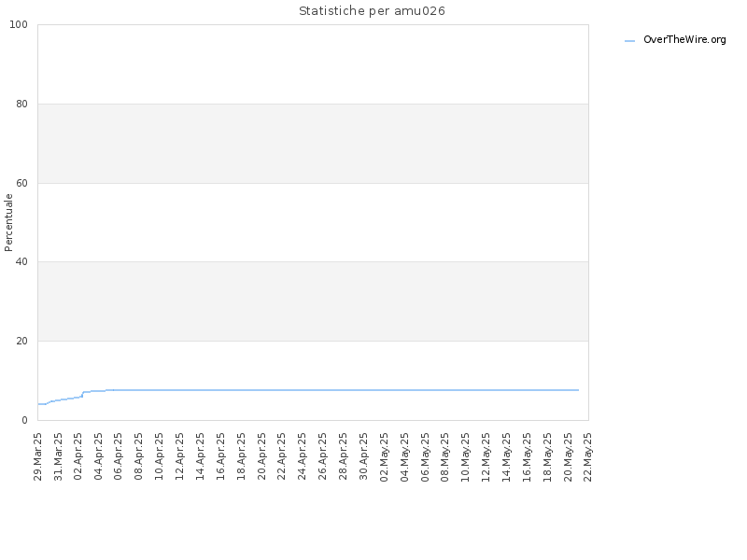747x560 pixels.
Task: Click the rising start of the data line
Action: point(60,399)
